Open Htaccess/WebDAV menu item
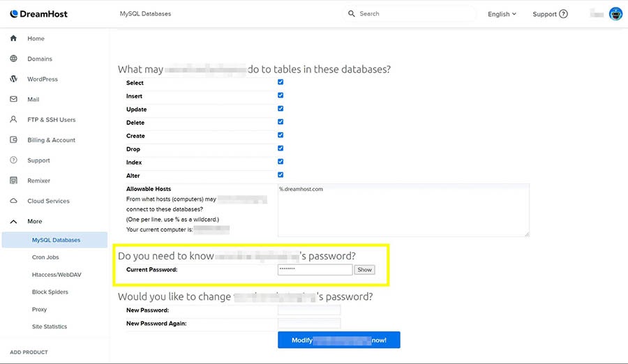Viewport: 628px width, 364px height. (x=54, y=275)
